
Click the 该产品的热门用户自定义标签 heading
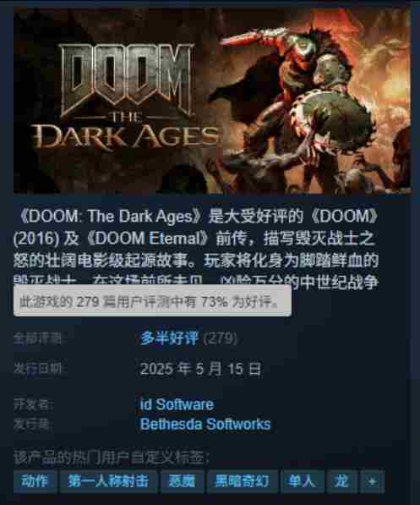pos(112,458)
